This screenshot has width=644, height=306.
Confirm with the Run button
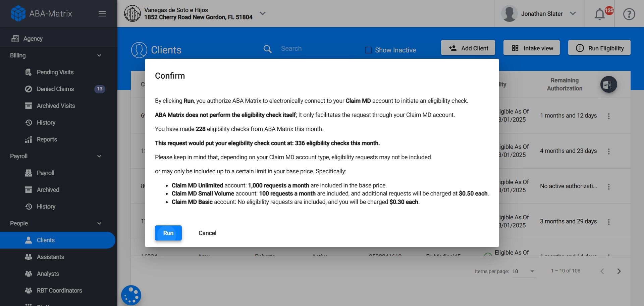coord(168,233)
